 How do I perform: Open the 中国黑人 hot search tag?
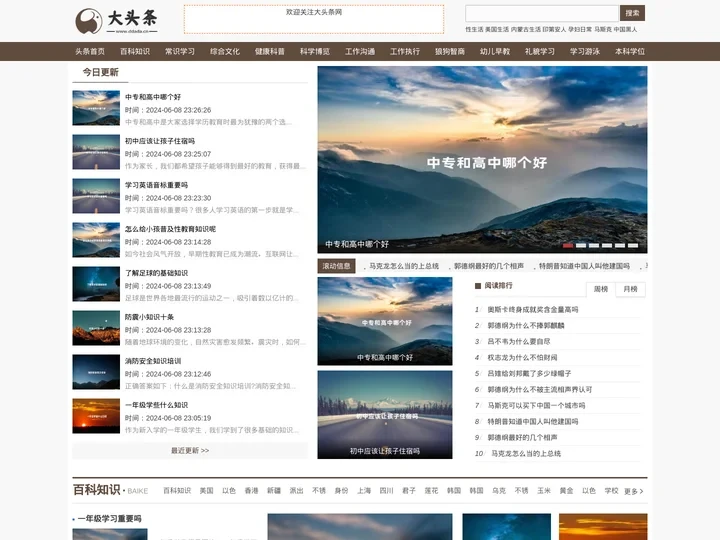(x=625, y=29)
